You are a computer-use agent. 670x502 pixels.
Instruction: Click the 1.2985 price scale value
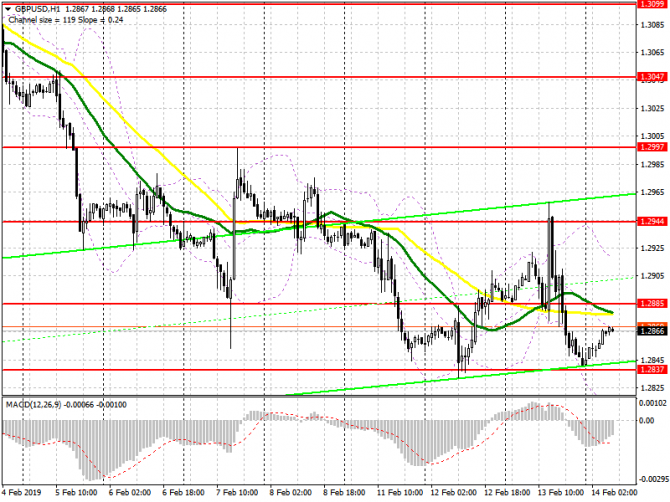(653, 164)
